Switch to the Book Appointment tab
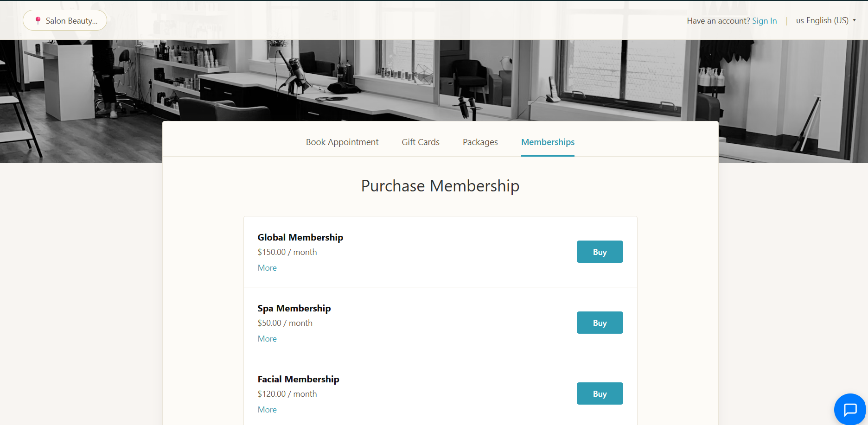The width and height of the screenshot is (868, 425). pyautogui.click(x=342, y=142)
